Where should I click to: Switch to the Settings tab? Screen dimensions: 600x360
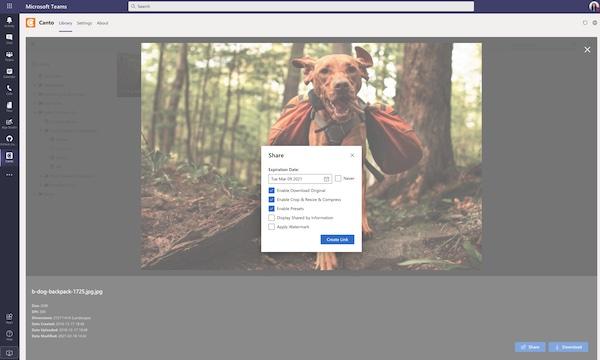[x=84, y=23]
